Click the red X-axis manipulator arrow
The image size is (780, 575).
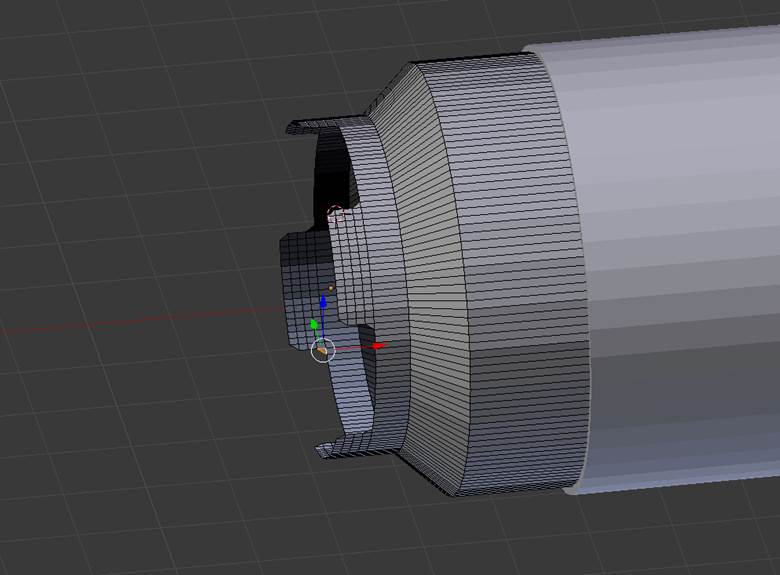point(380,346)
